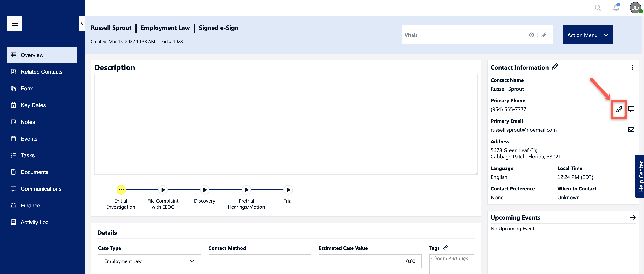Click the envelope icon next to Primary Email

tap(631, 129)
